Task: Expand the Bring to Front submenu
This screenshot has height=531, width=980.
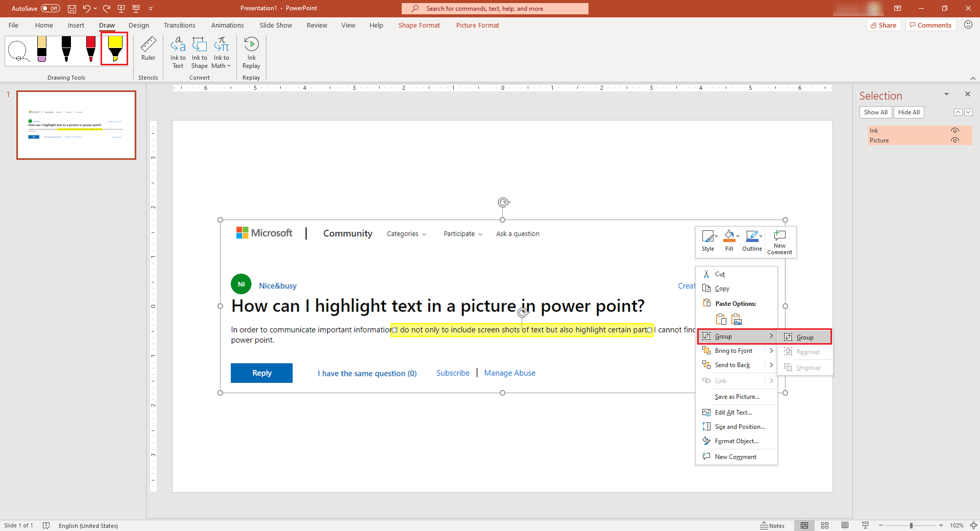Action: click(x=771, y=351)
